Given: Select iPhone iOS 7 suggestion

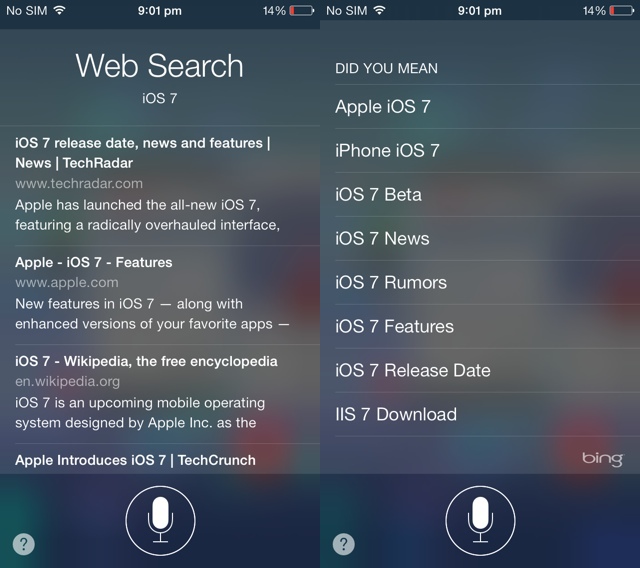Looking at the screenshot, I should point(487,151).
